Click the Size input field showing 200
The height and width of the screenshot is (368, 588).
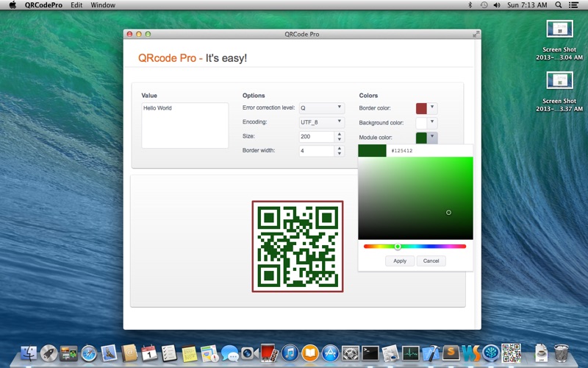pyautogui.click(x=317, y=137)
